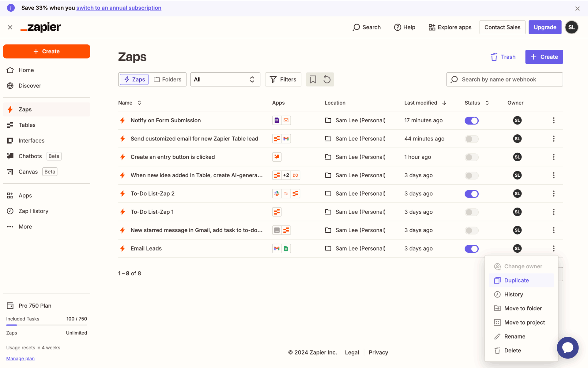Open header Search
Viewport: 588px width, 368px height.
(367, 27)
